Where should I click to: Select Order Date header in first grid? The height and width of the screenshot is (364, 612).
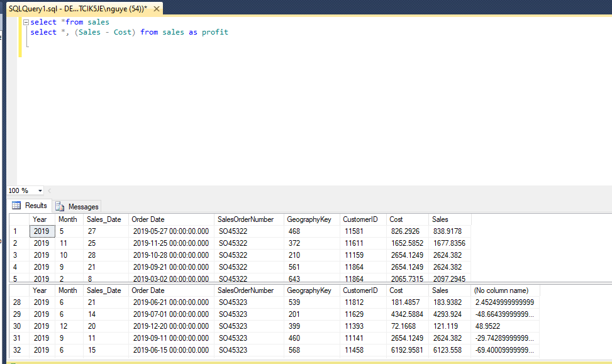click(171, 219)
